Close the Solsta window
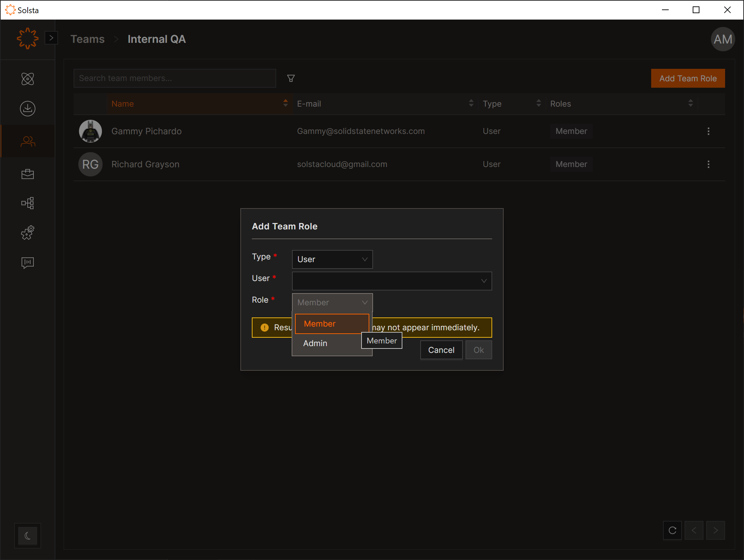744x560 pixels. click(727, 10)
